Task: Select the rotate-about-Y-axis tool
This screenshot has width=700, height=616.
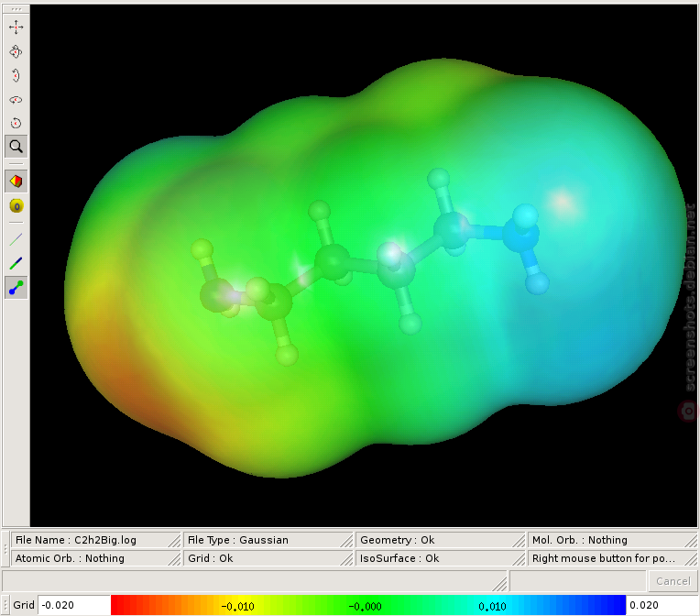Action: [x=16, y=99]
